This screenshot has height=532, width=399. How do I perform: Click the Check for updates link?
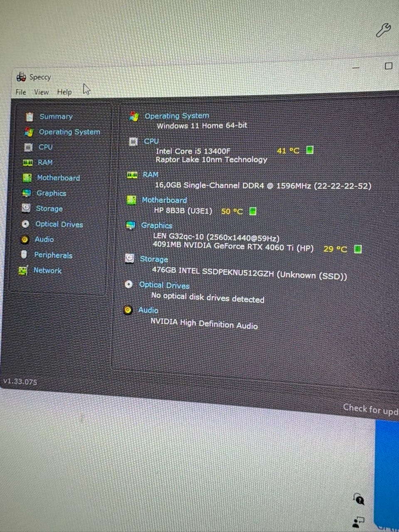pyautogui.click(x=371, y=410)
